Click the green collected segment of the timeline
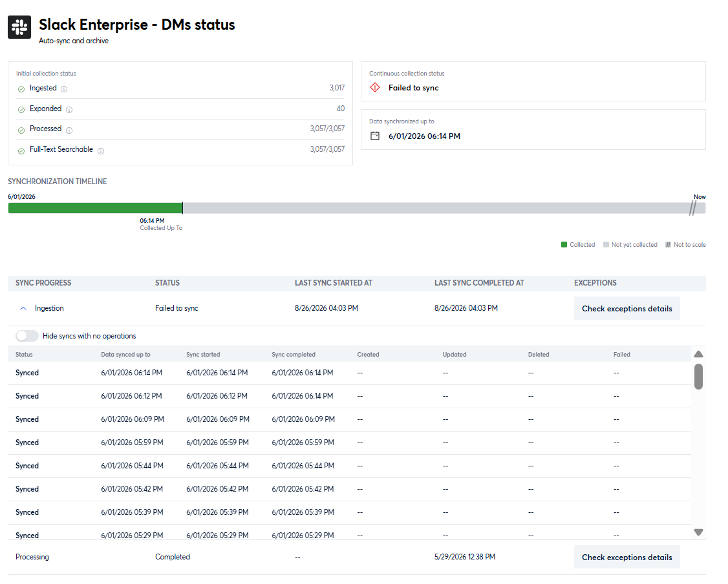This screenshot has width=728, height=584. 95,208
